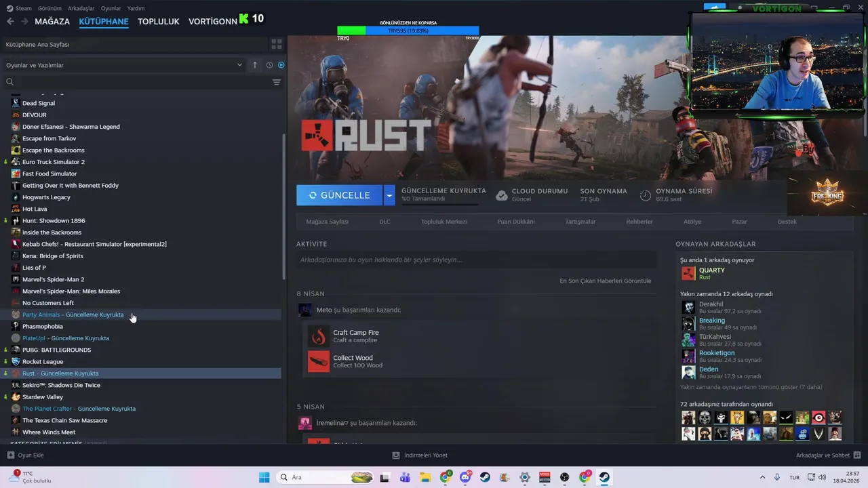Viewport: 868px width, 488px height.
Task: Show hidden system tray icons
Action: pos(762,477)
